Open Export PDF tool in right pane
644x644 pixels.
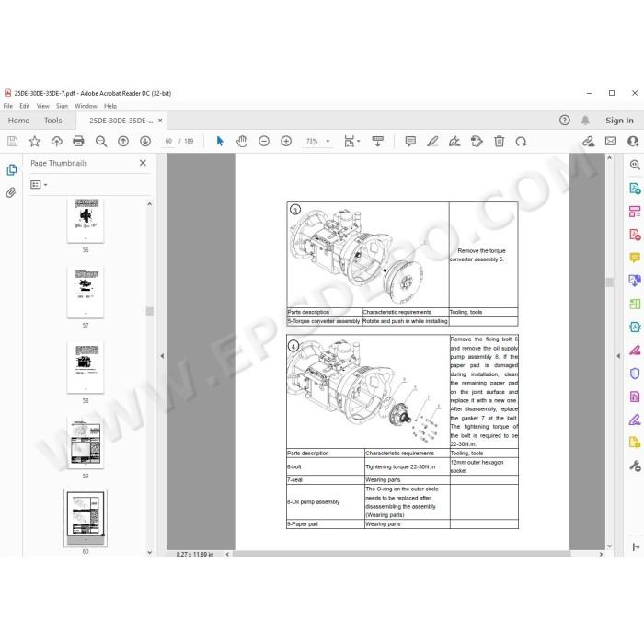[635, 189]
